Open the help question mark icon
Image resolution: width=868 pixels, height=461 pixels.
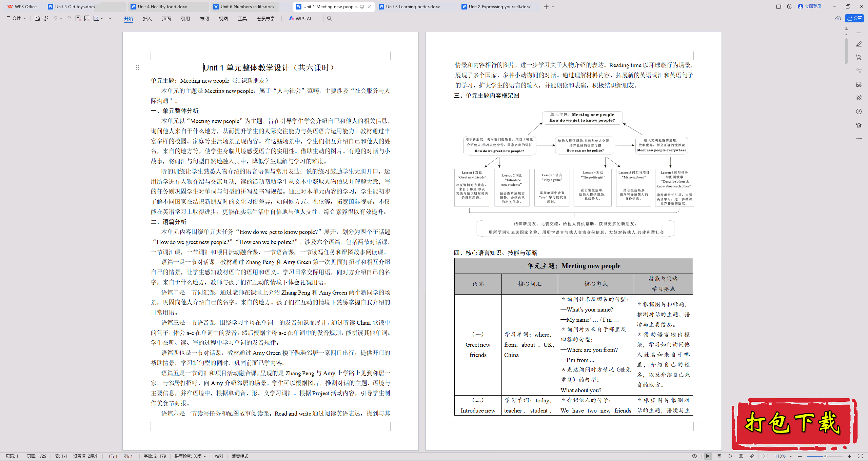click(x=859, y=112)
